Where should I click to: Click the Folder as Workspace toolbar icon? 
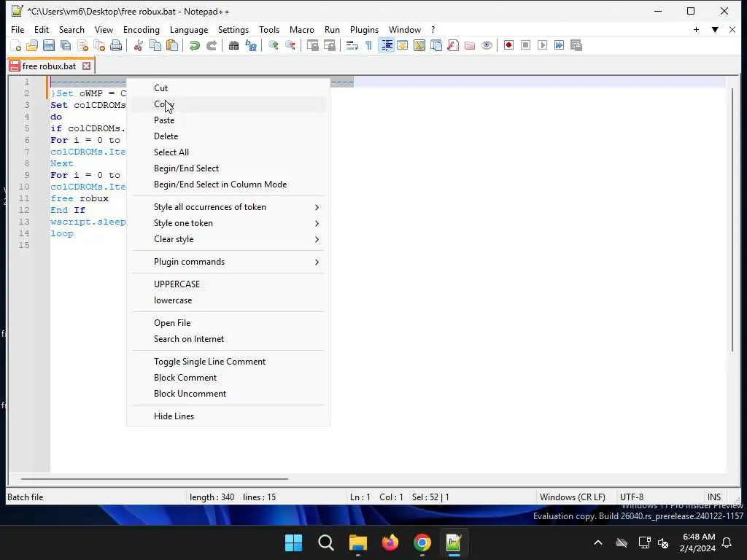point(470,45)
